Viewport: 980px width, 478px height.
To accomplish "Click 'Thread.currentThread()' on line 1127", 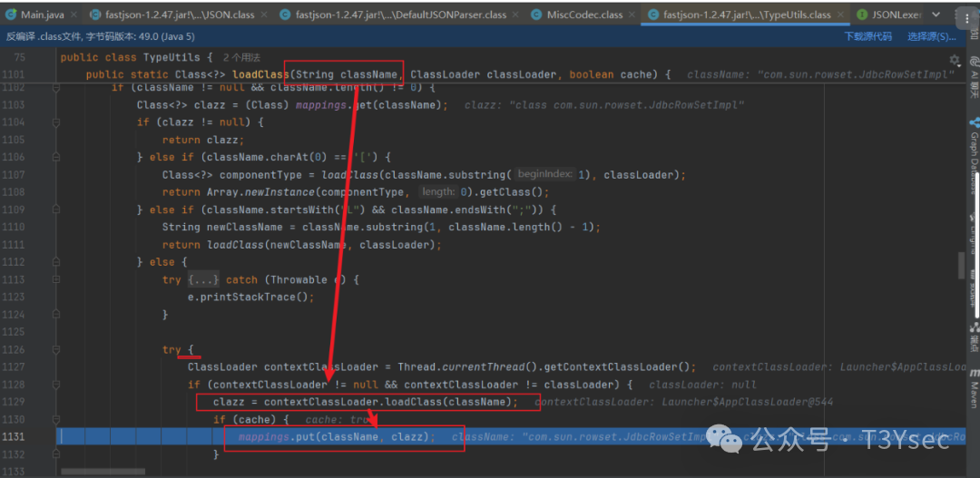I will 467,366.
